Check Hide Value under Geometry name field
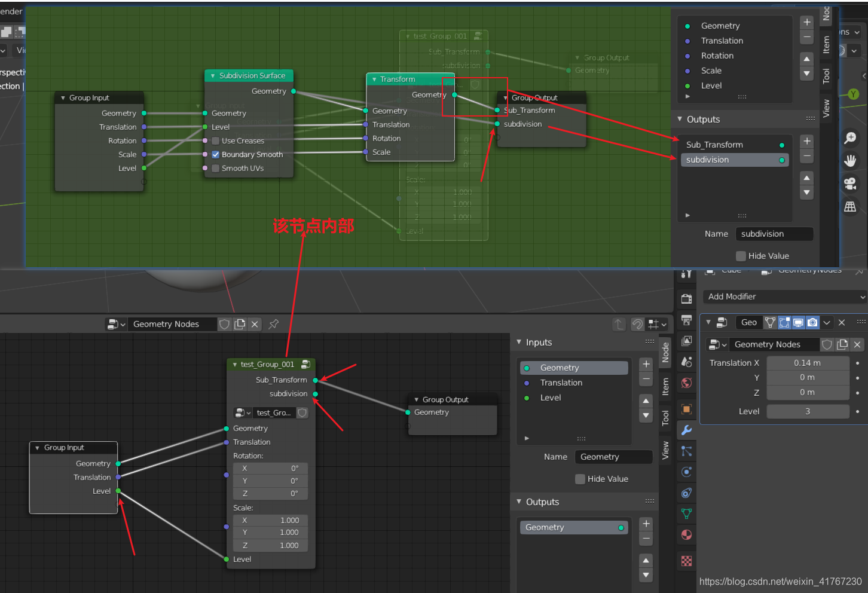This screenshot has height=593, width=868. 580,479
